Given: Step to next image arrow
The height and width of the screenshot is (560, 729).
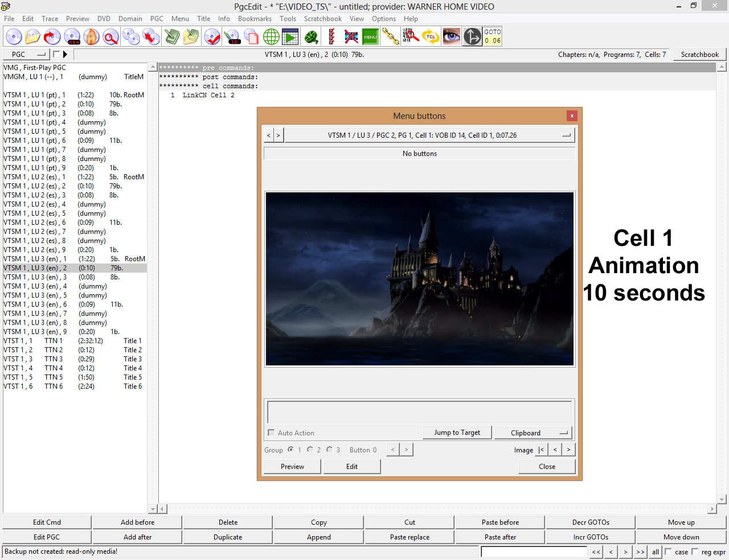Looking at the screenshot, I should click(x=568, y=450).
